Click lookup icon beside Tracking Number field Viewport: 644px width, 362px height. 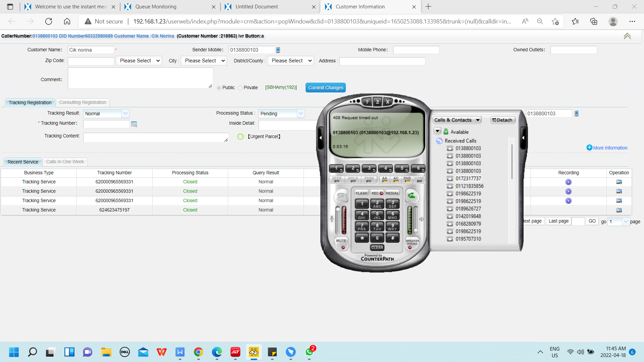134,124
